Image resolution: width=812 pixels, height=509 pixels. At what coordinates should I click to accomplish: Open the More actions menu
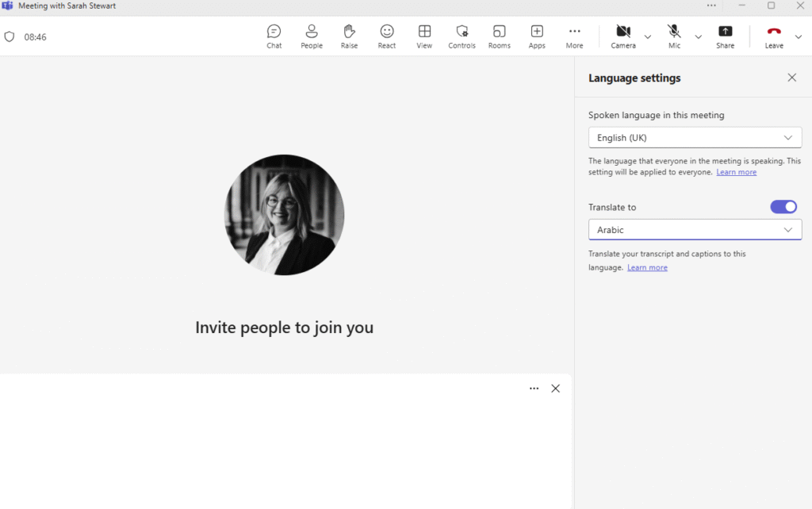click(x=574, y=36)
